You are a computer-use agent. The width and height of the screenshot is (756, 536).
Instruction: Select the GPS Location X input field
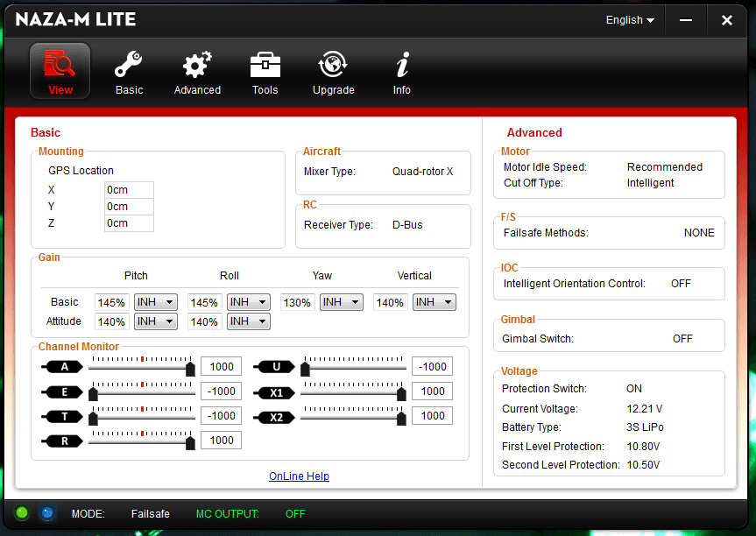[x=128, y=190]
